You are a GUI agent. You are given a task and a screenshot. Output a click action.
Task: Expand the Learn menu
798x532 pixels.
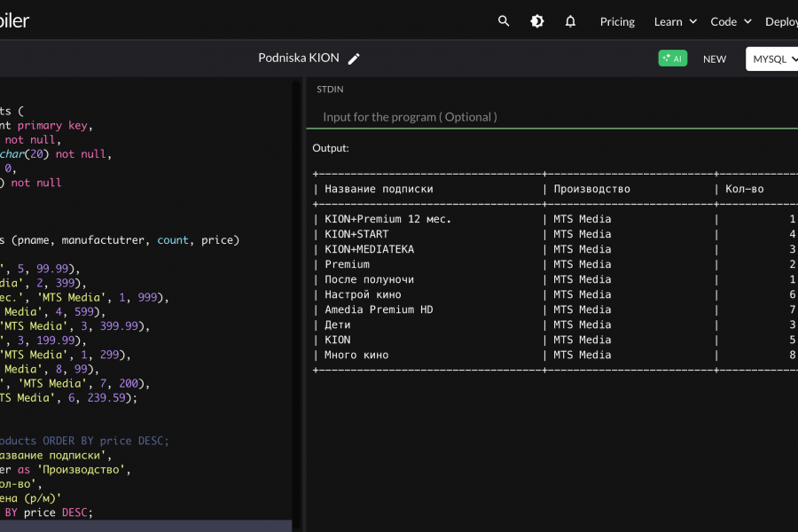coord(675,21)
